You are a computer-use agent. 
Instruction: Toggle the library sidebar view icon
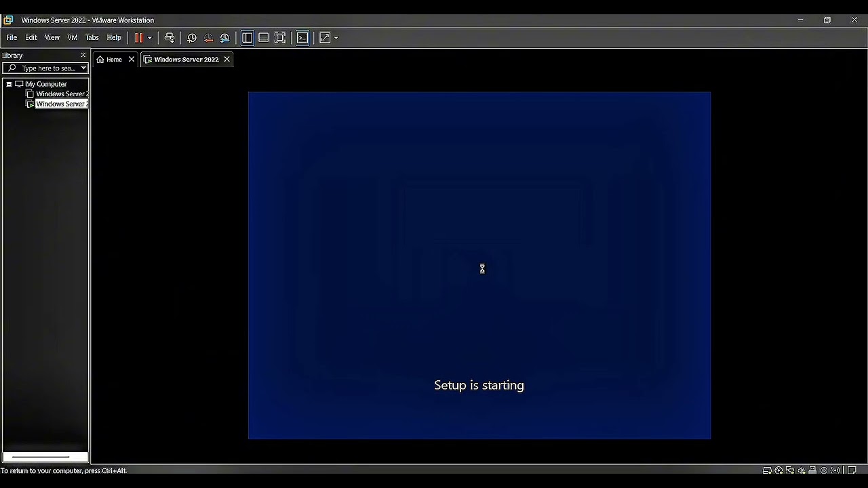[x=247, y=38]
